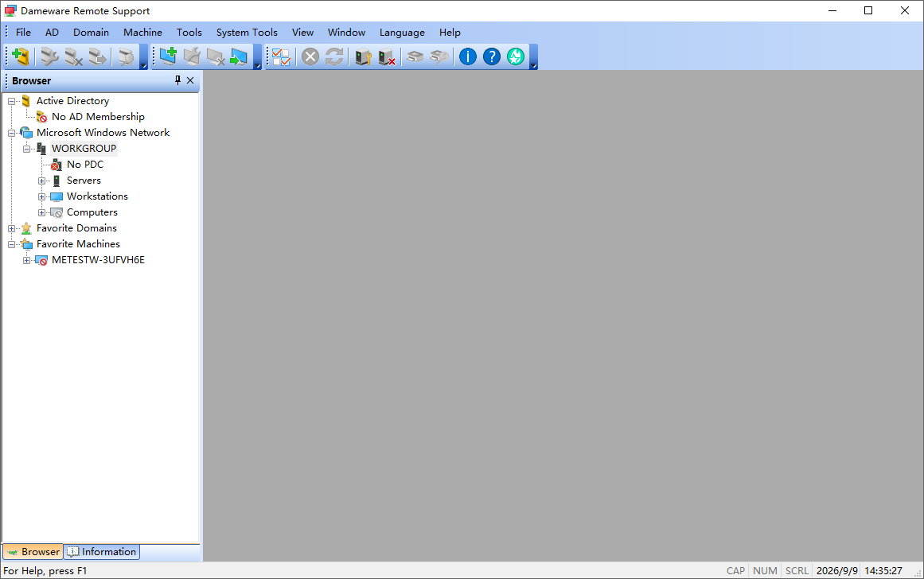This screenshot has height=579, width=924.
Task: Click the green star circle icon
Action: click(x=516, y=56)
